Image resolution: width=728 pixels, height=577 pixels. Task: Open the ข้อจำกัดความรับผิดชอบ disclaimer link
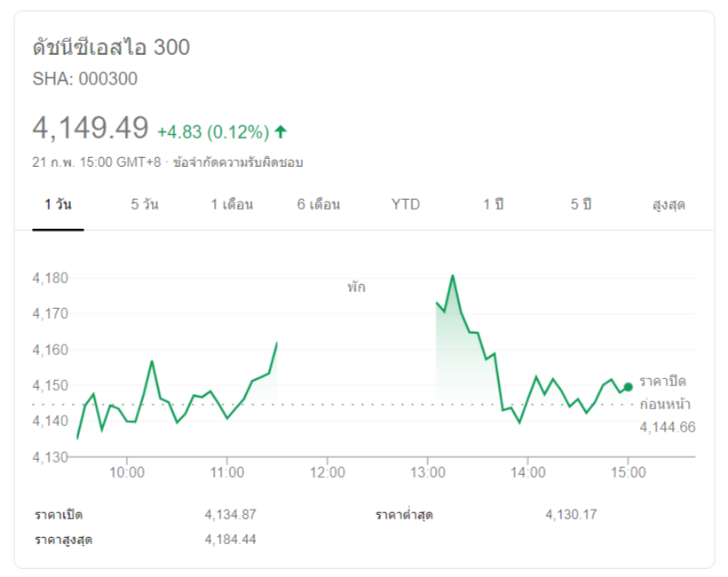click(238, 162)
